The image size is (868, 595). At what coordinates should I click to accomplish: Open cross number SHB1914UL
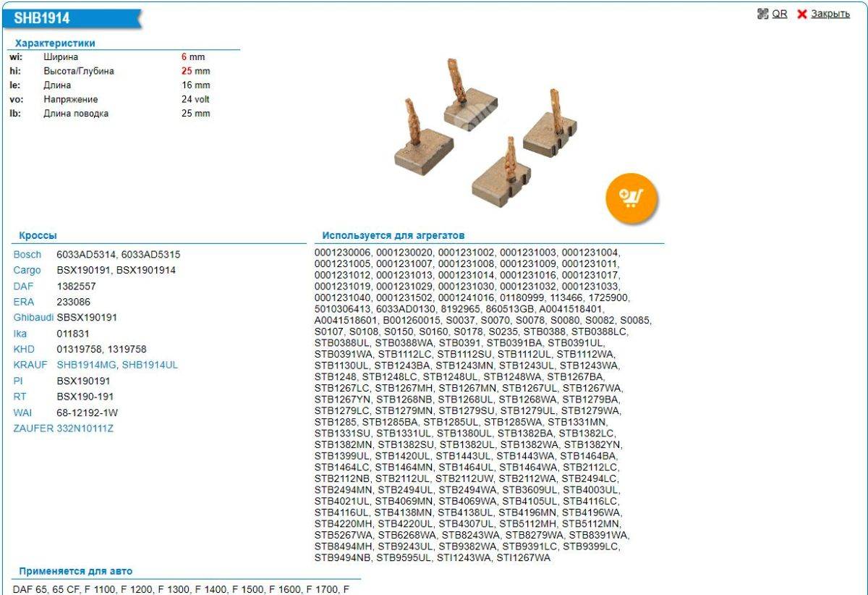coord(150,365)
